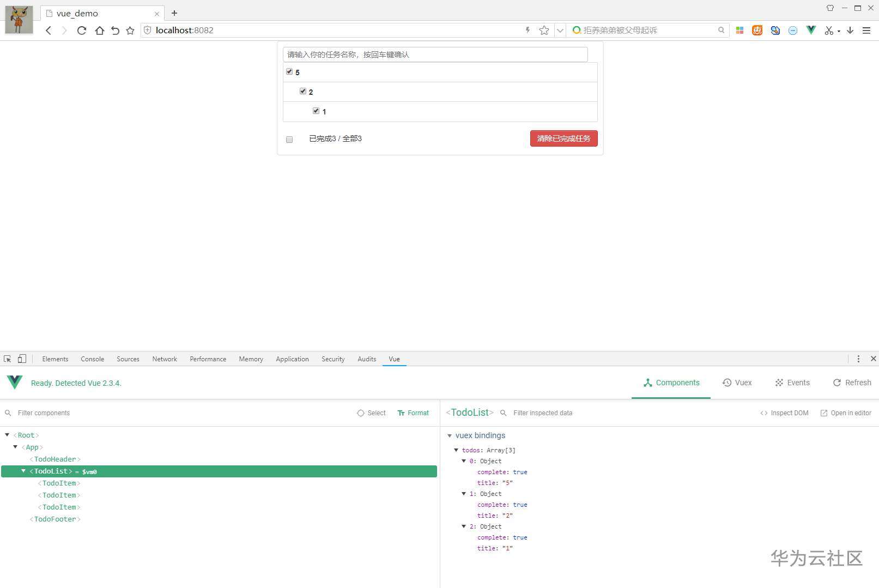Viewport: 879px width, 588px height.
Task: Collapse the Root node in component tree
Action: tap(7, 435)
